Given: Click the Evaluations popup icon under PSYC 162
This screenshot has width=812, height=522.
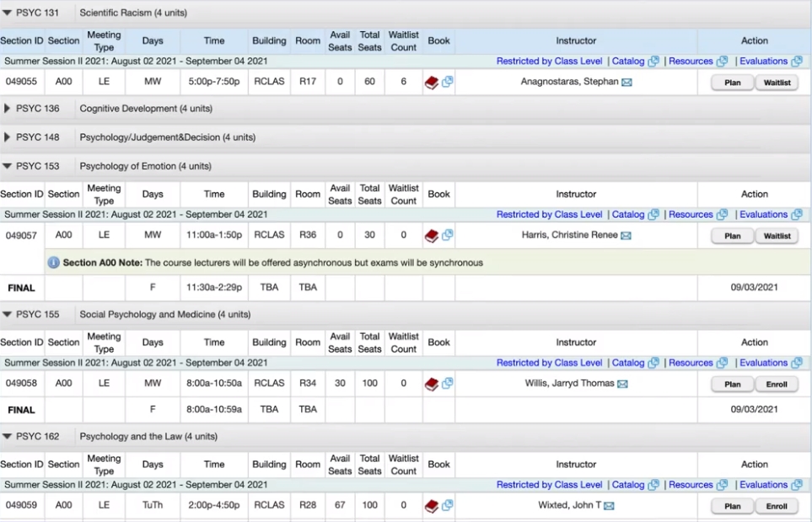Looking at the screenshot, I should [x=797, y=485].
